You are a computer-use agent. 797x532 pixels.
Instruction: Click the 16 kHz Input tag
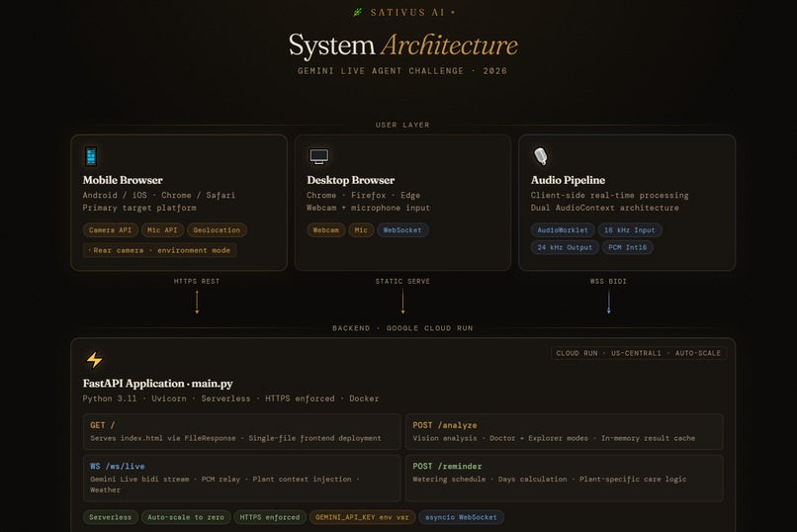tap(630, 230)
